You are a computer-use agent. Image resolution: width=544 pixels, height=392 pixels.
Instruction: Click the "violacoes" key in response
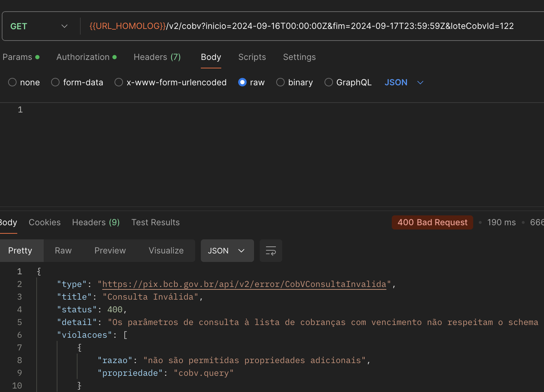(x=85, y=335)
